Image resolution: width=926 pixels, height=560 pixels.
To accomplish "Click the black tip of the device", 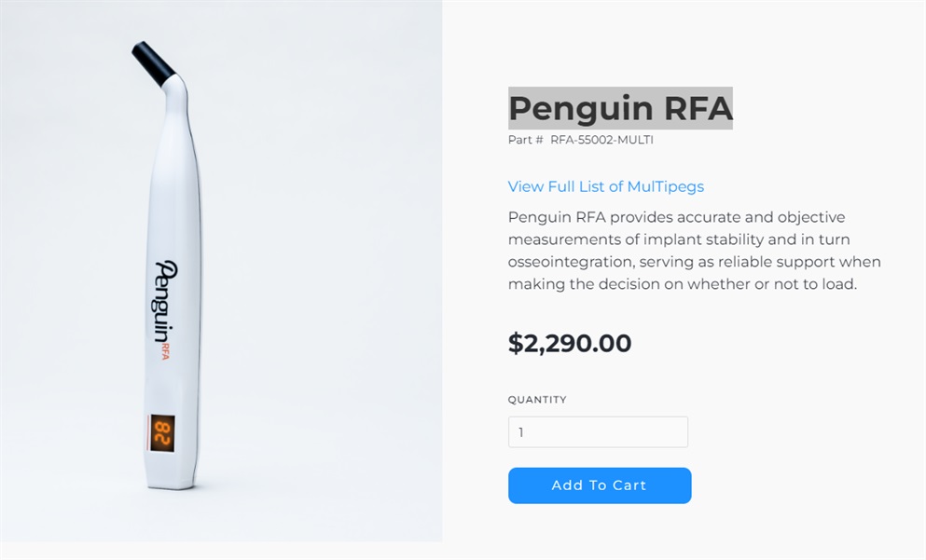I will click(153, 61).
